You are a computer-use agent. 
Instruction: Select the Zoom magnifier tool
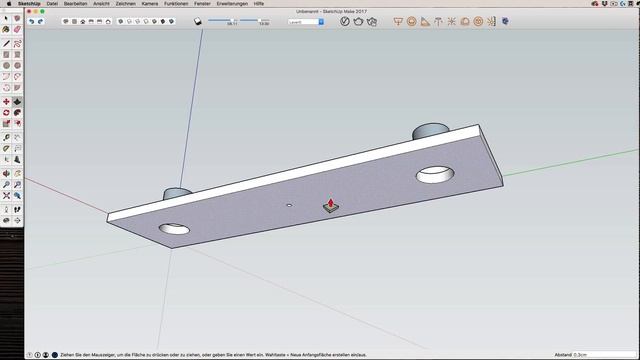6,185
